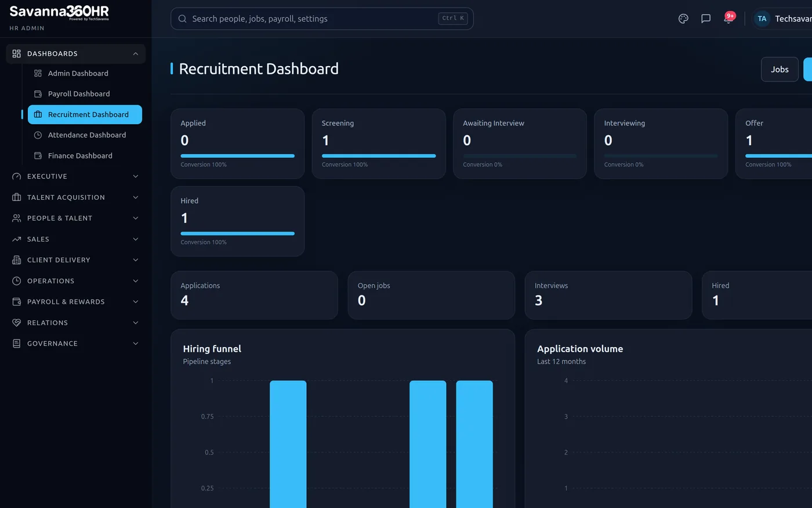Click the Applied conversion progress bar
Viewport: 812px width, 508px height.
click(237, 156)
